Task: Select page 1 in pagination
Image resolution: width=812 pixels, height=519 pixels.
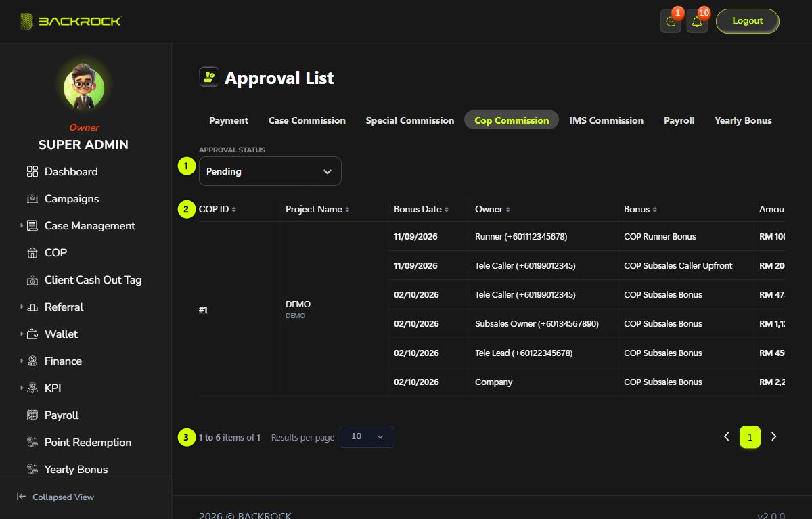Action: tap(750, 437)
